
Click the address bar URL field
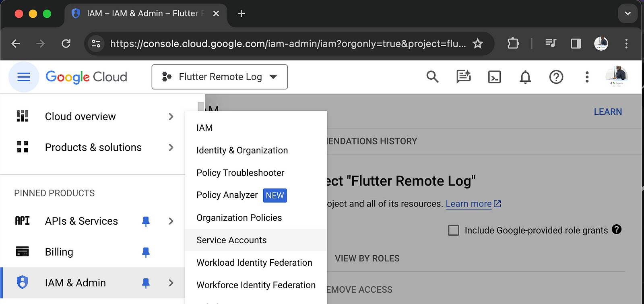pos(288,43)
